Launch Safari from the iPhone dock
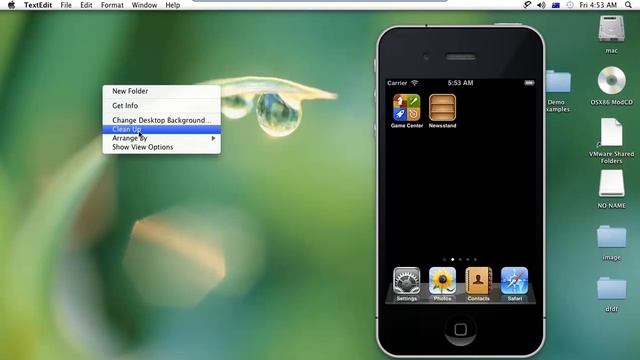The width and height of the screenshot is (640, 360). tap(514, 281)
